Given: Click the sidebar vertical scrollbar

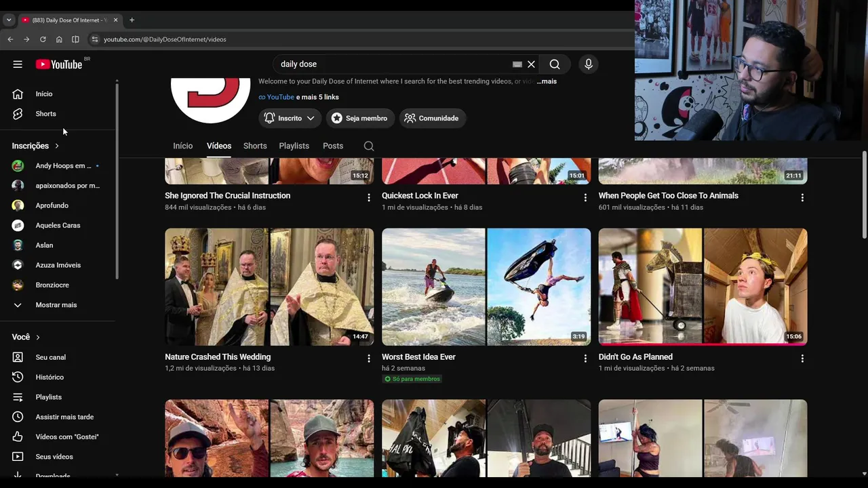Looking at the screenshot, I should click(117, 181).
